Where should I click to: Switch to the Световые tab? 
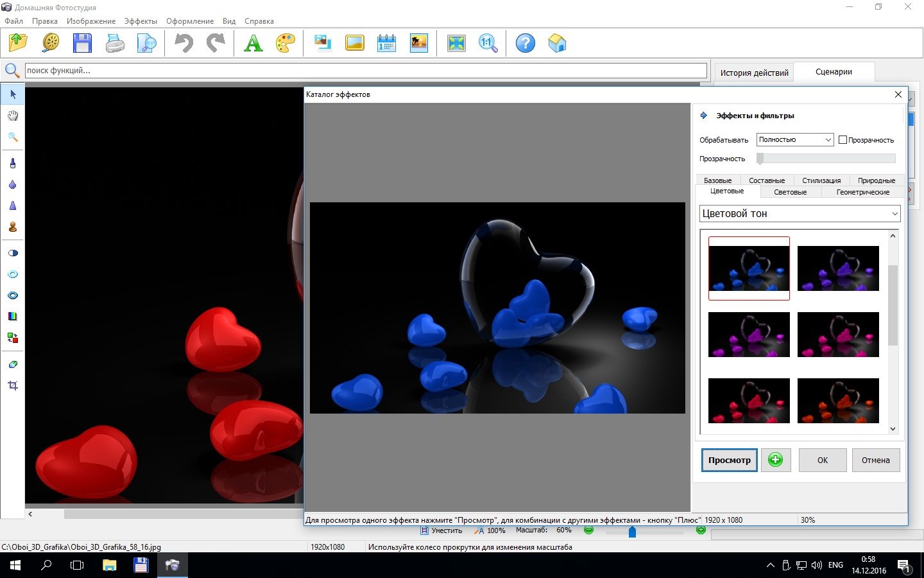(x=790, y=192)
